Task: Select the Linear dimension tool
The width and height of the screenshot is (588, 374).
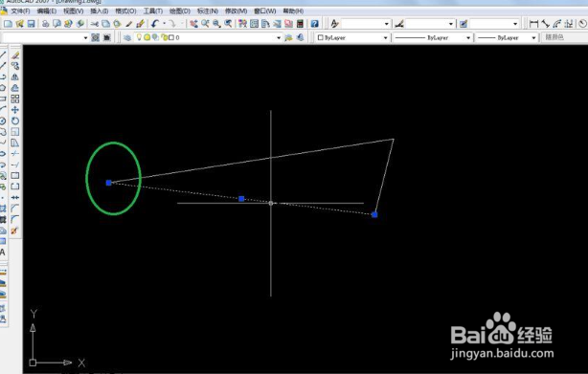Action: [x=533, y=24]
